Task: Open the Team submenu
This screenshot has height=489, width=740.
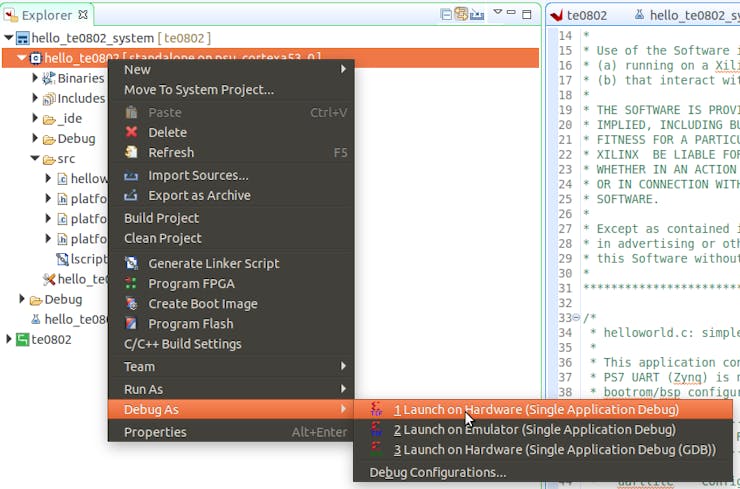Action: [231, 367]
